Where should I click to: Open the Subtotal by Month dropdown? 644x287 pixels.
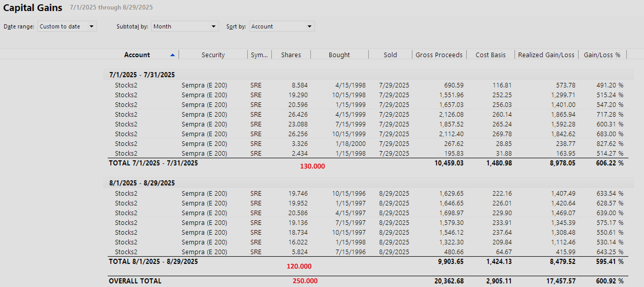[185, 26]
